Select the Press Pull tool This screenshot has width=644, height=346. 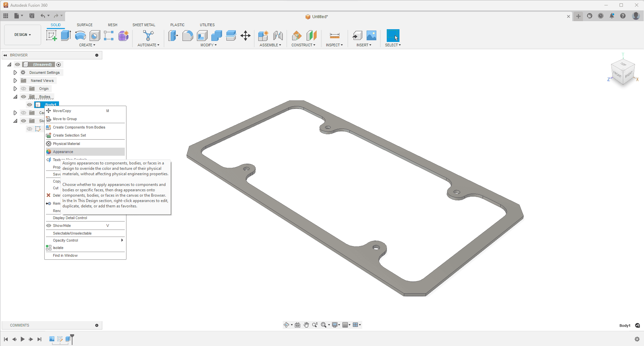coord(173,36)
